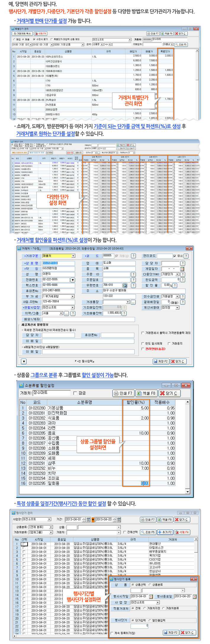
Task: Click the help icon next to 담당자
Action: [x=183, y=263]
